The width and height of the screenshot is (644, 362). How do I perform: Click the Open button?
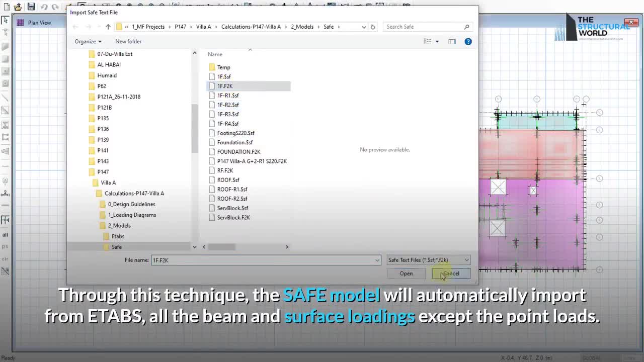[x=406, y=274]
